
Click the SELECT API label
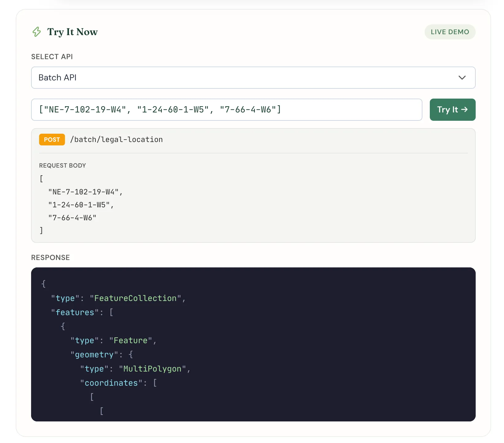pos(52,57)
